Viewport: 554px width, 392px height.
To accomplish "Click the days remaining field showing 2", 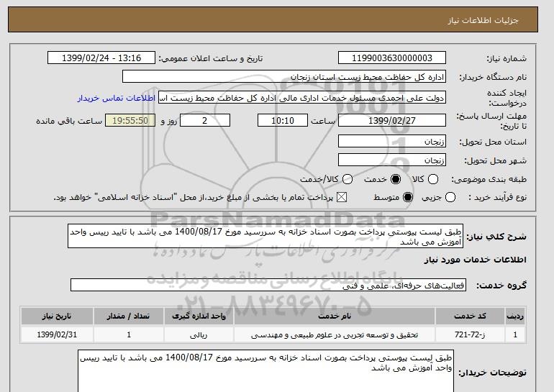I will [x=205, y=120].
